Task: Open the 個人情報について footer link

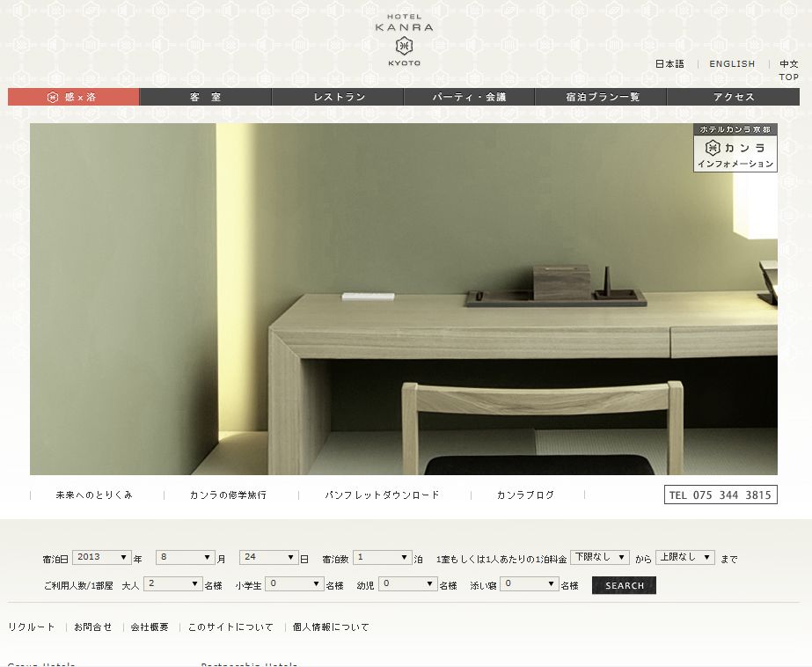Action: pyautogui.click(x=331, y=627)
